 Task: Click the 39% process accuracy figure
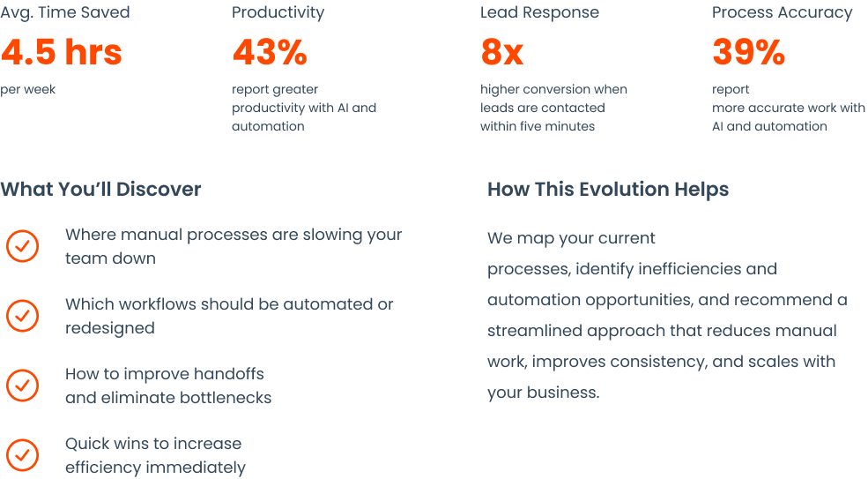pos(748,52)
